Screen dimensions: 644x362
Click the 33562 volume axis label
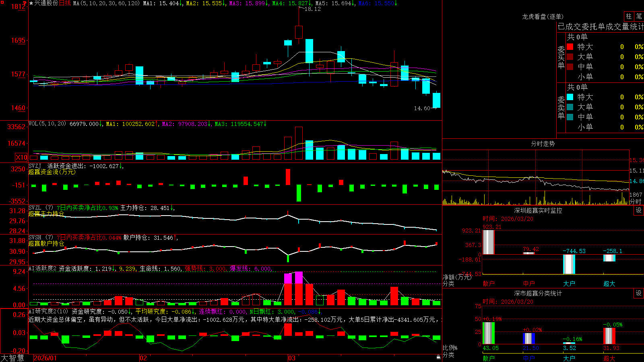coord(17,127)
